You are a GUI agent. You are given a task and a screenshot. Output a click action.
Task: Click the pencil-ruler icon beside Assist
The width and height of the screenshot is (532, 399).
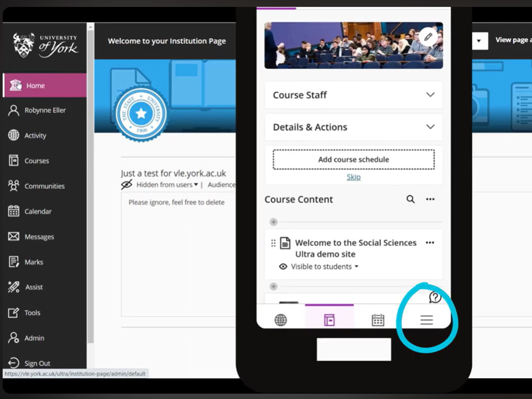coord(14,287)
